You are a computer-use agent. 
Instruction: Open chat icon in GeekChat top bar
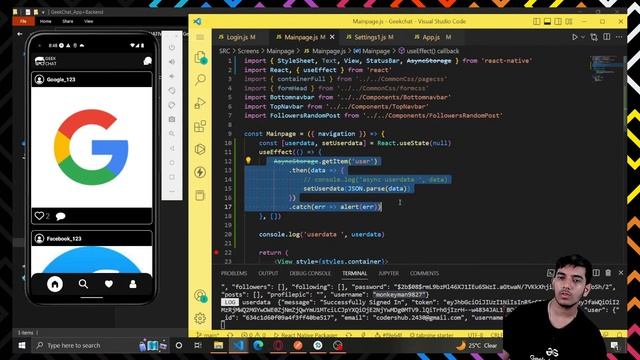(x=147, y=61)
